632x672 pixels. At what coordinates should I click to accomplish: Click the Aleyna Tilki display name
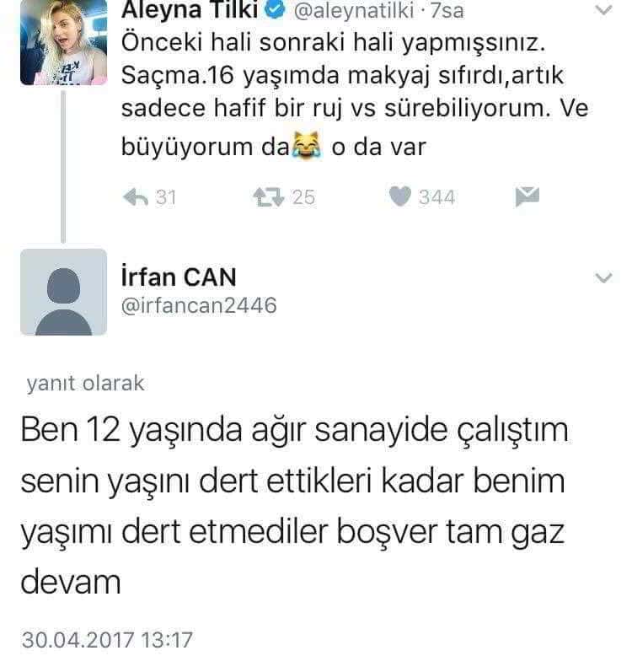190,10
